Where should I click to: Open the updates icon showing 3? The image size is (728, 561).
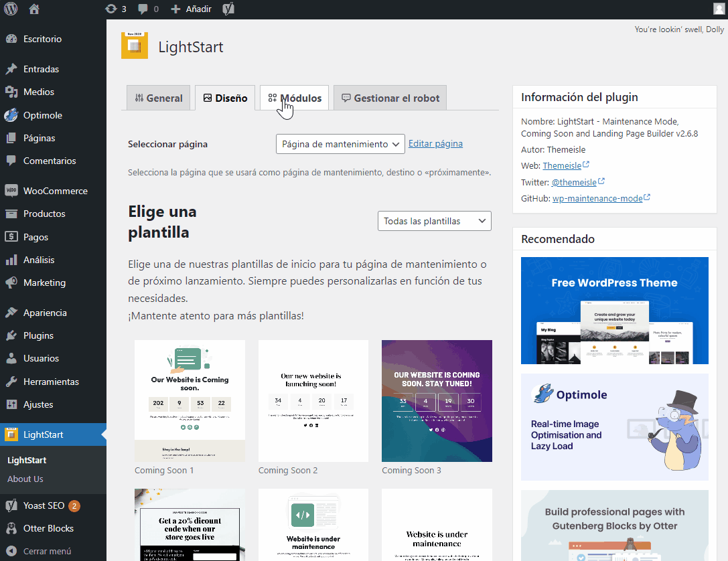[116, 9]
